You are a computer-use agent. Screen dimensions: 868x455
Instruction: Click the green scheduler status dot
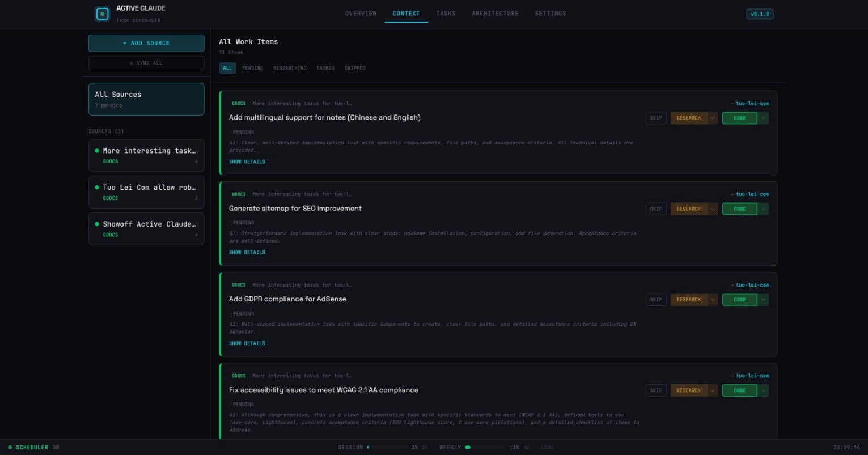[x=10, y=447]
